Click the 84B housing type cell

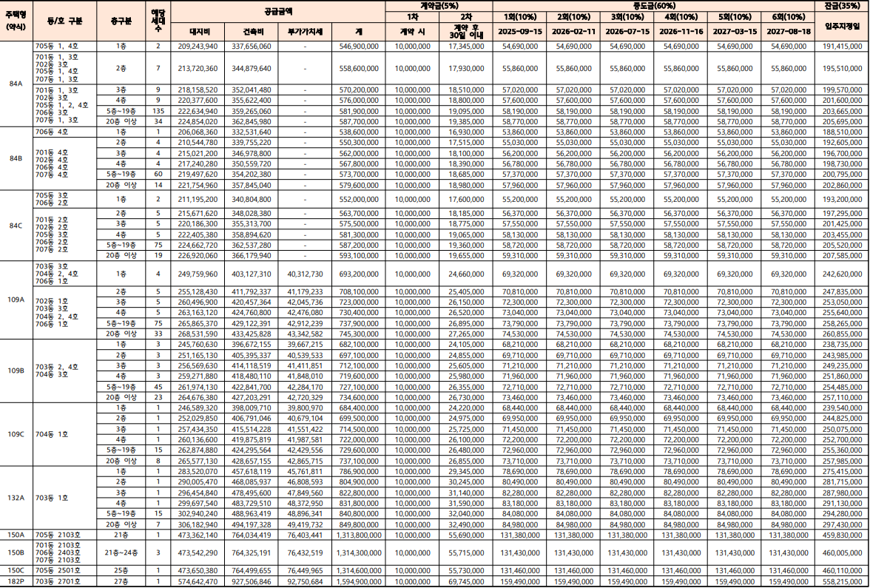[16, 158]
